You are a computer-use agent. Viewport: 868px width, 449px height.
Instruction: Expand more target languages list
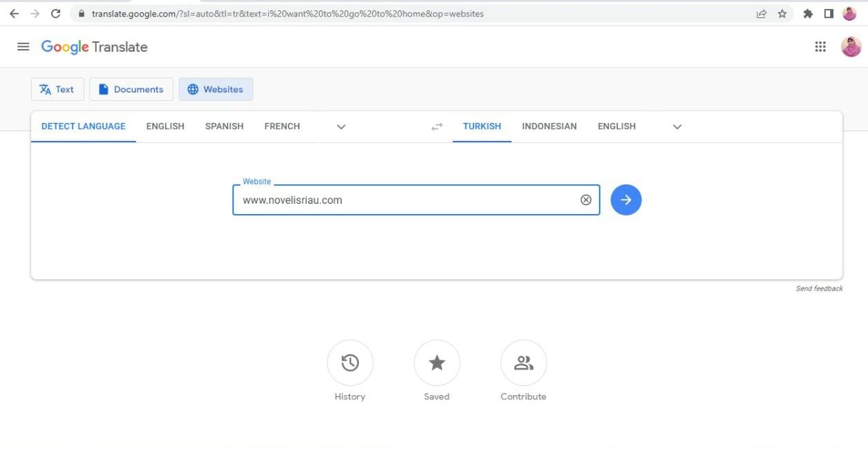(x=677, y=127)
